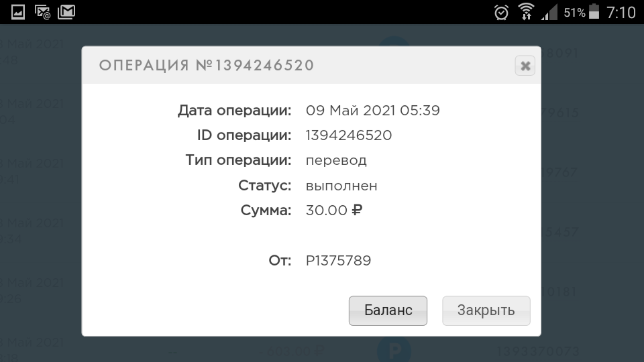Tap the battery status icon

(594, 11)
